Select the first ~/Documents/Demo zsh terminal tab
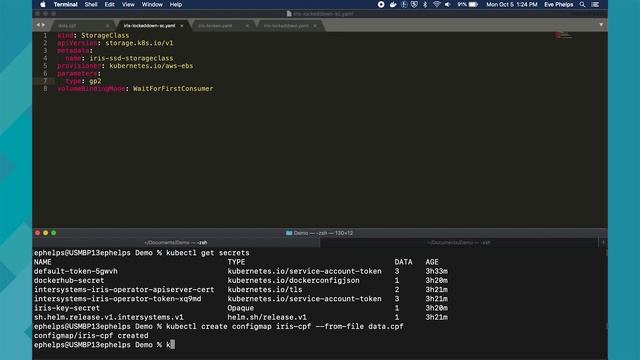This screenshot has height=360, width=640. click(x=176, y=242)
